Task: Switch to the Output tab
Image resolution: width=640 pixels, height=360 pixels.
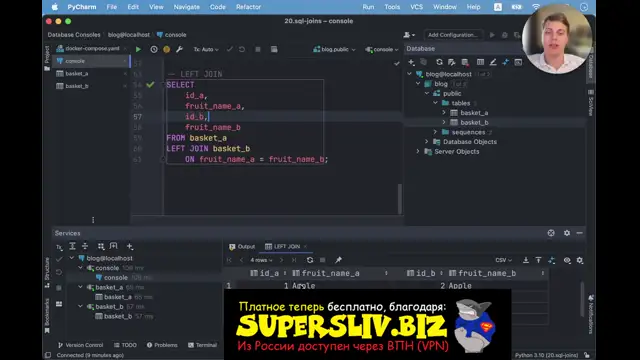Action: (x=242, y=247)
